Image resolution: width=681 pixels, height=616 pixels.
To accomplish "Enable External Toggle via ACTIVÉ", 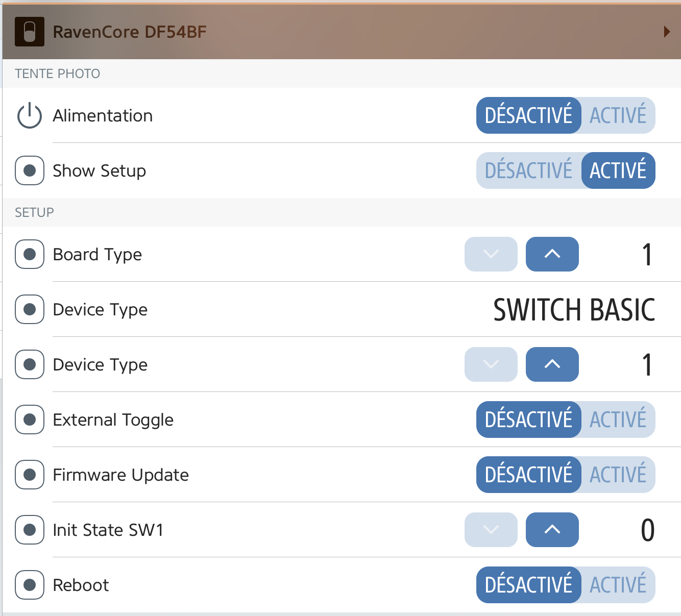I will (618, 420).
